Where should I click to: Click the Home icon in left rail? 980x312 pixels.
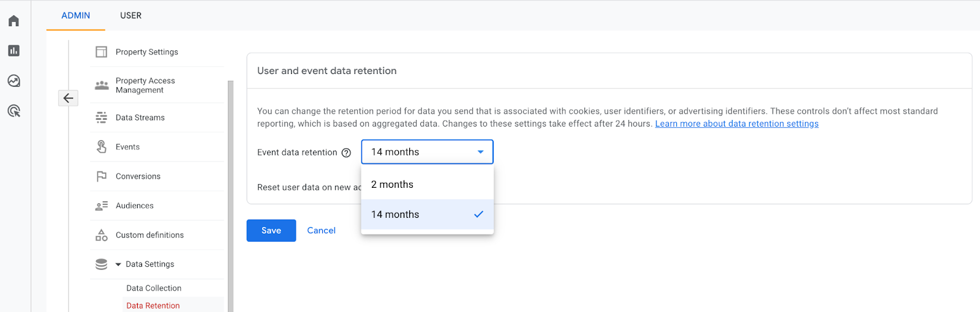coord(13,21)
